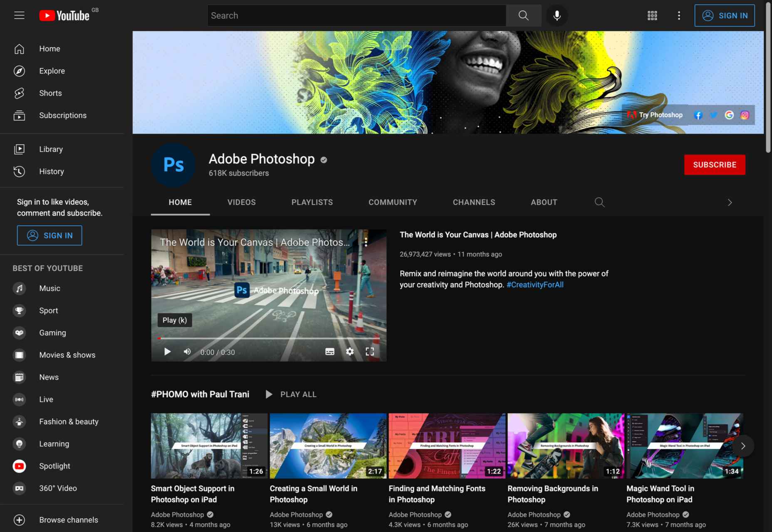This screenshot has height=532, width=772.
Task: Enter fullscreen on featured video
Action: tap(370, 352)
